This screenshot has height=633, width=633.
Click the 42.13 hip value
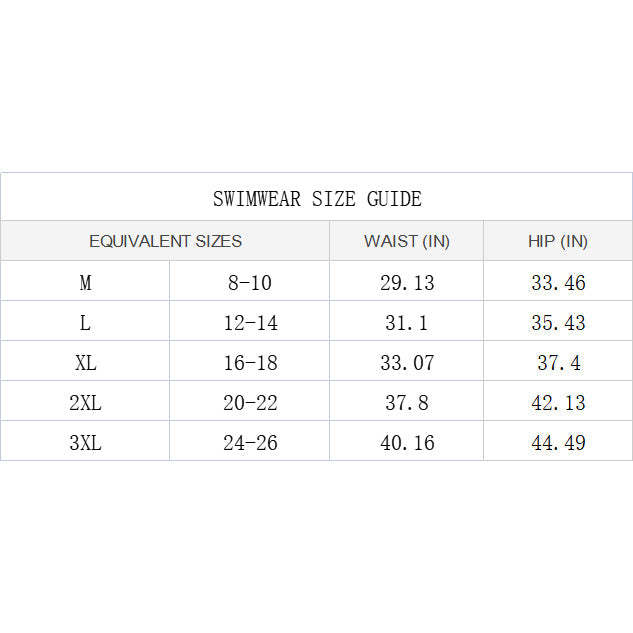click(558, 403)
